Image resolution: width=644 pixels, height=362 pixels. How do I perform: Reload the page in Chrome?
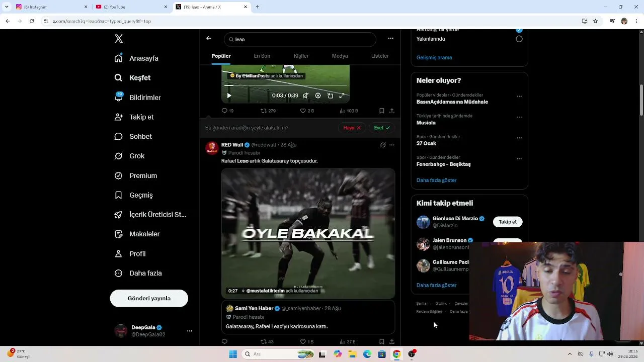point(32,21)
